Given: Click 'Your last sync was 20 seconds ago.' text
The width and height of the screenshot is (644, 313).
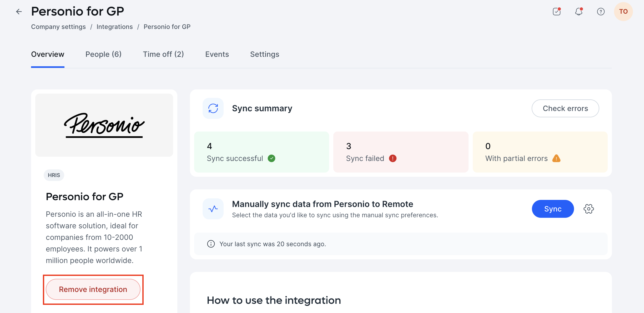Looking at the screenshot, I should click(273, 244).
